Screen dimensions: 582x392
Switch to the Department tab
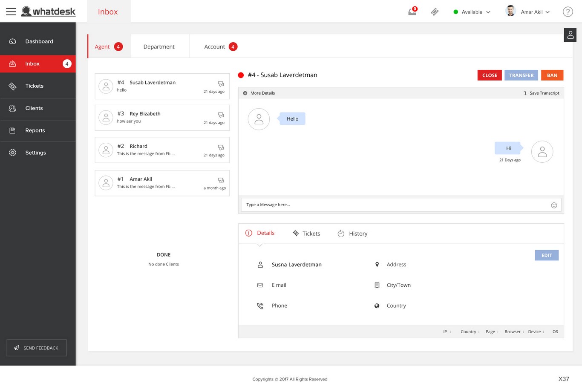[x=159, y=47]
